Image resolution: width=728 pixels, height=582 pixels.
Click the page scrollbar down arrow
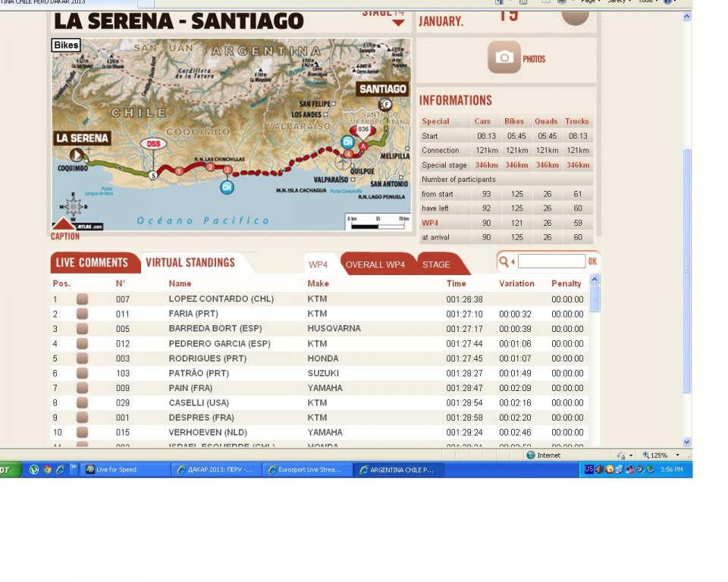tap(687, 443)
